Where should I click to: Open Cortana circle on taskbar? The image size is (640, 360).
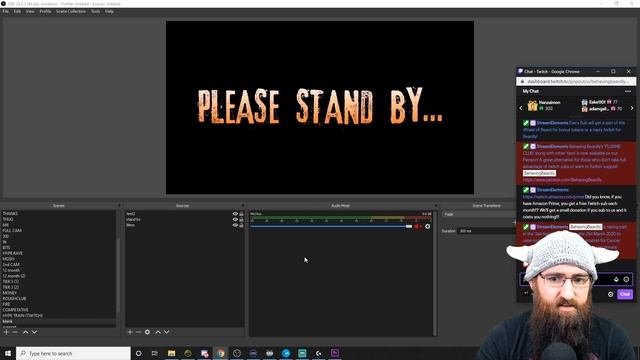tap(138, 353)
